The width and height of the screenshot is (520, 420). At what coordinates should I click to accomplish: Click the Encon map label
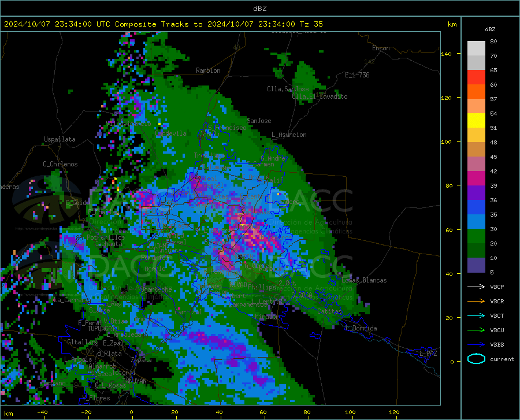click(x=381, y=48)
